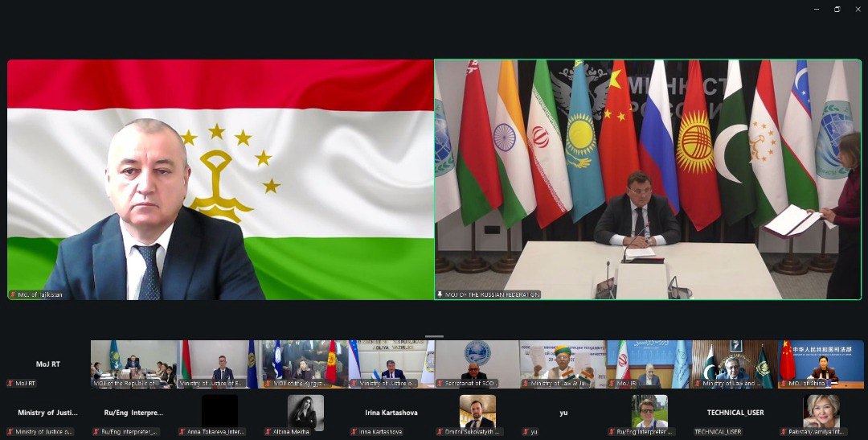Click muted mic icon on Uzbekistan Ministry of Justice tile

[x=353, y=383]
